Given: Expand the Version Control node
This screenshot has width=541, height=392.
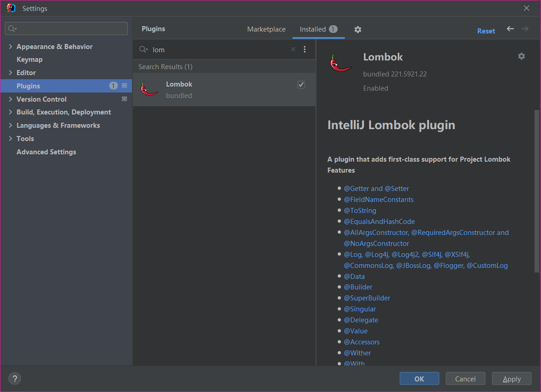Looking at the screenshot, I should click(x=11, y=99).
